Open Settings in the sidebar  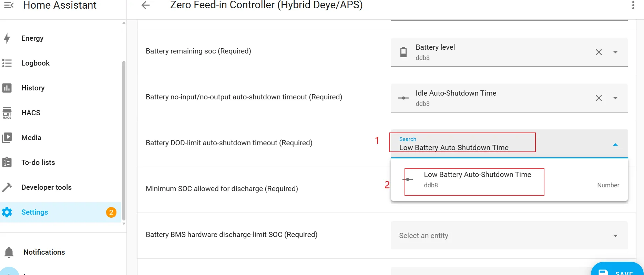pos(61,212)
